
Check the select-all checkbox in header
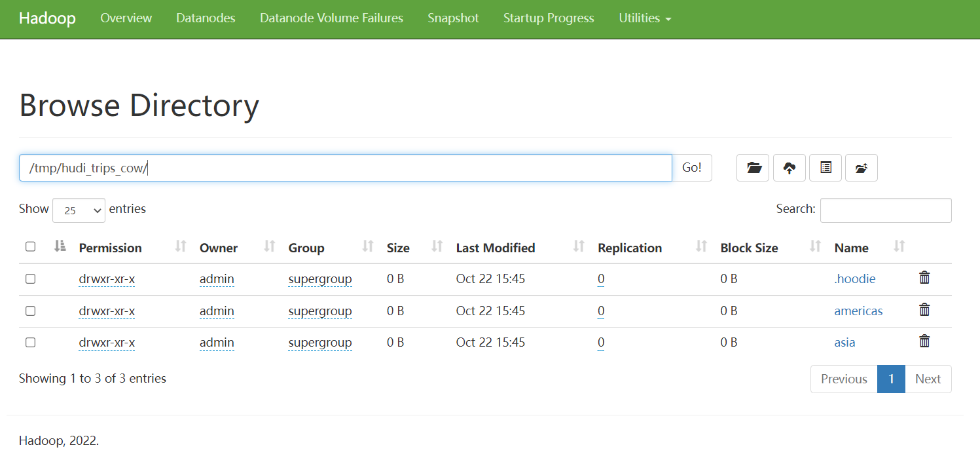coord(30,247)
